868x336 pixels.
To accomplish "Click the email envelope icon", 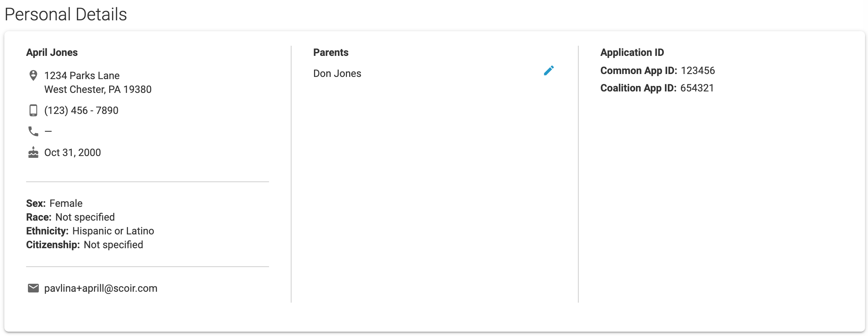I will pyautogui.click(x=33, y=288).
